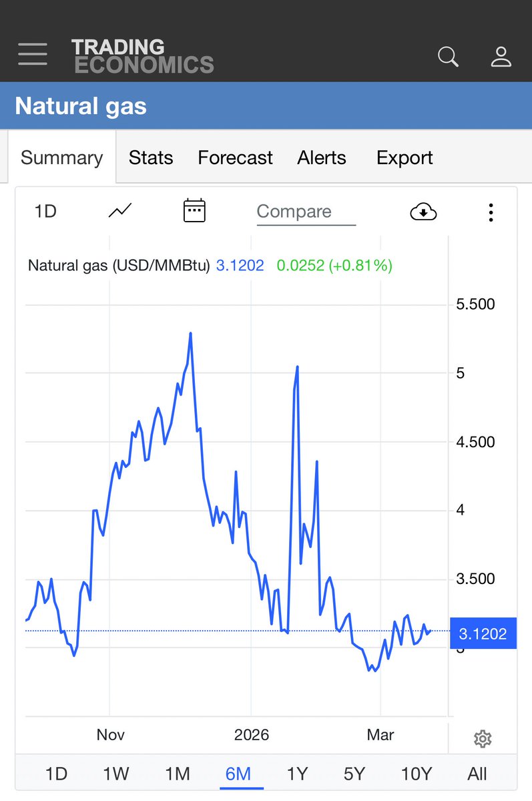This screenshot has width=532, height=801.
Task: Open the three-dot chart options menu
Action: point(491,212)
